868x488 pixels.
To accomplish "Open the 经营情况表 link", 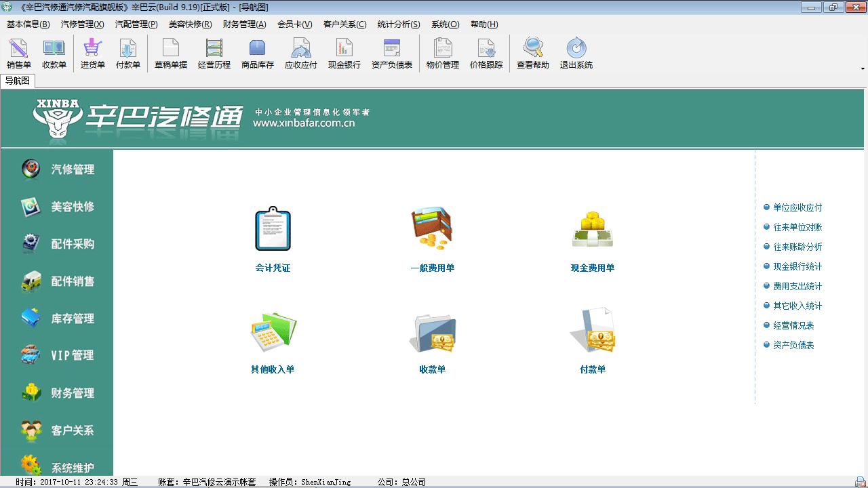I will (793, 325).
